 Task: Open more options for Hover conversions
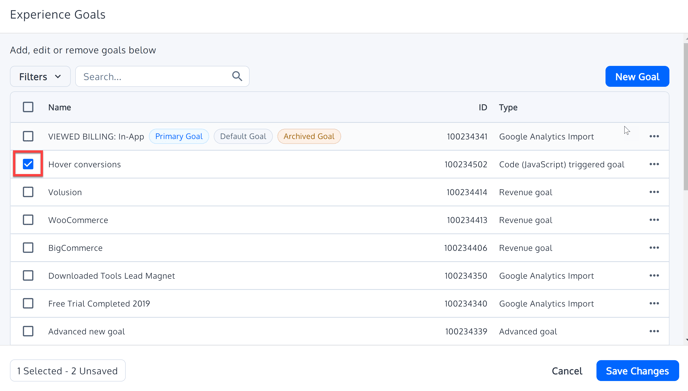(654, 164)
